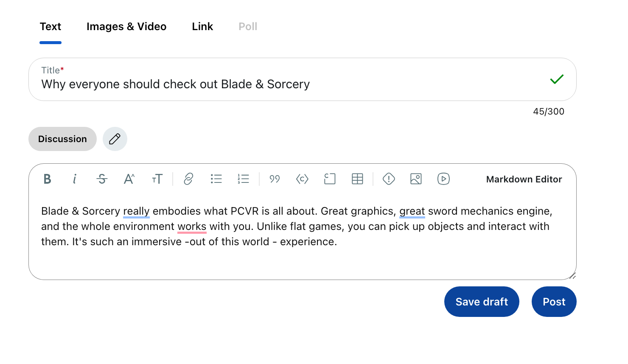Insert a table into the post

click(357, 179)
